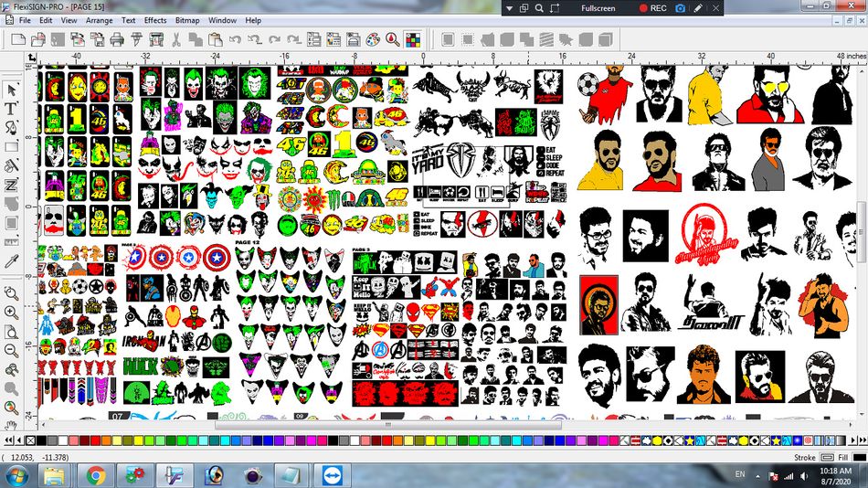Select the Eyedropper tool
This screenshot has width=868, height=488.
click(x=11, y=260)
